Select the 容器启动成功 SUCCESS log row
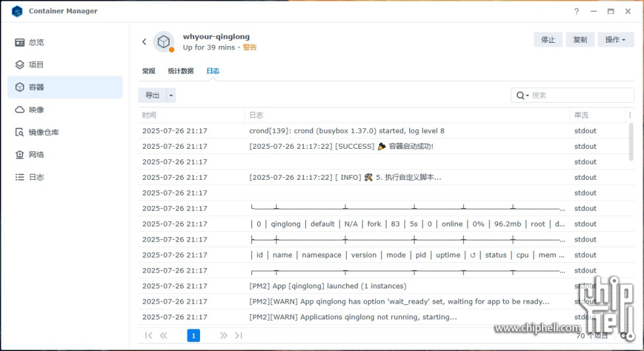 [384, 146]
